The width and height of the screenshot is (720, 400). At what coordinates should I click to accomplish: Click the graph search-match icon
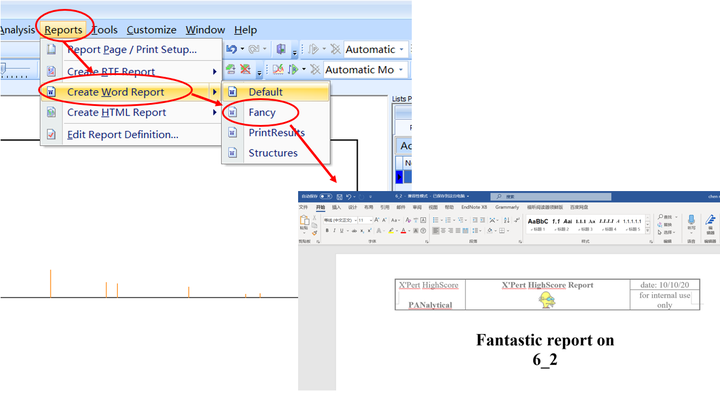point(278,69)
